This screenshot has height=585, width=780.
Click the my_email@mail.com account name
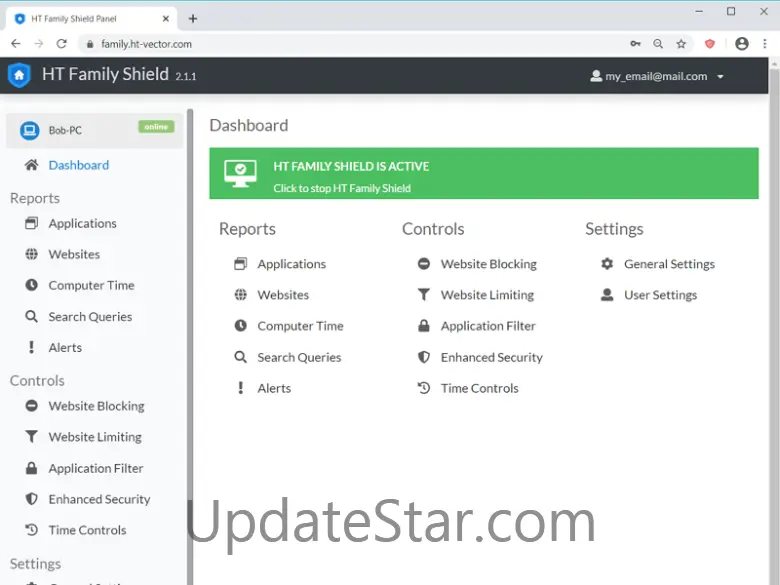coord(656,76)
